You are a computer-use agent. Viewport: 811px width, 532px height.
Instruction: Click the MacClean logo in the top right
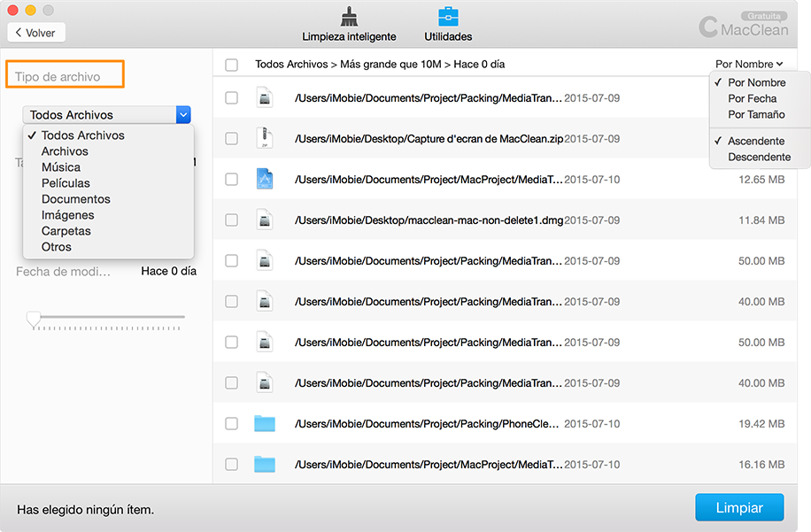tap(742, 27)
